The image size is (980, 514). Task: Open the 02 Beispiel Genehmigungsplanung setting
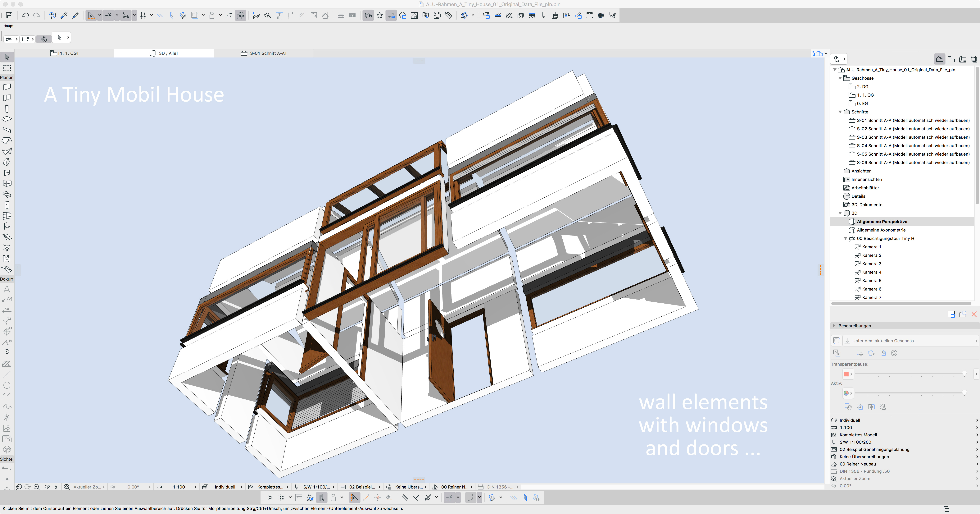click(874, 449)
